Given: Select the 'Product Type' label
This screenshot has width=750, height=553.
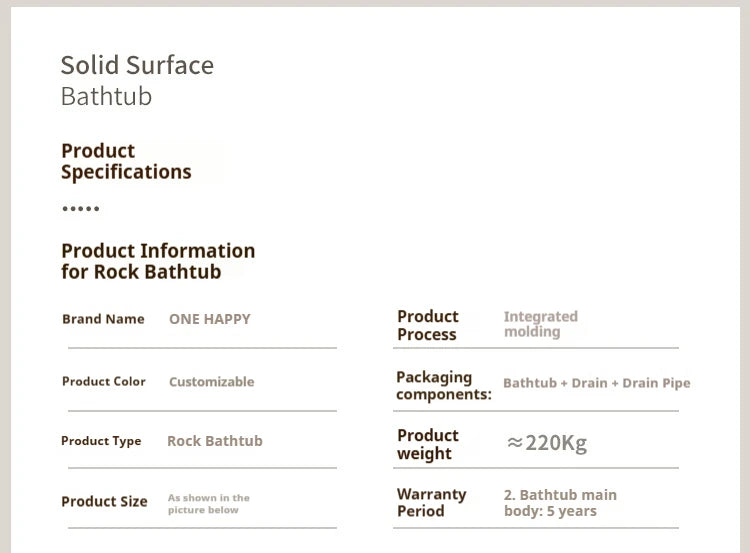Looking at the screenshot, I should tap(101, 441).
